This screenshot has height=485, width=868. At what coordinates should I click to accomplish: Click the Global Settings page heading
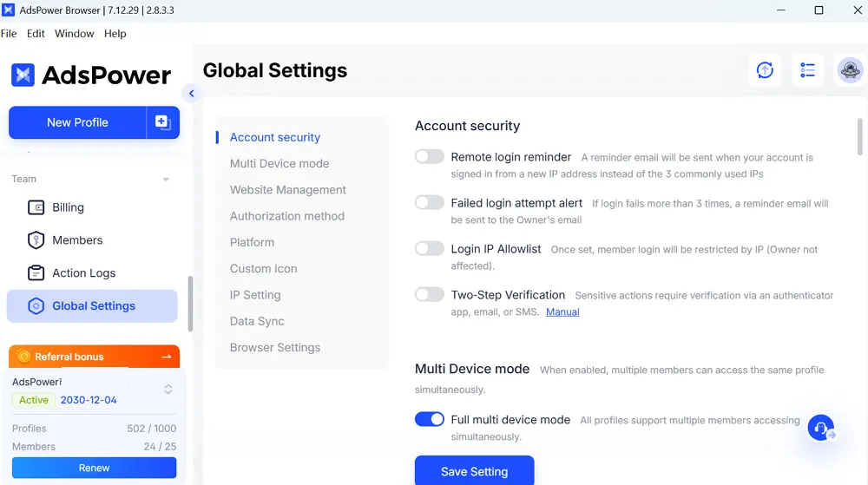275,70
